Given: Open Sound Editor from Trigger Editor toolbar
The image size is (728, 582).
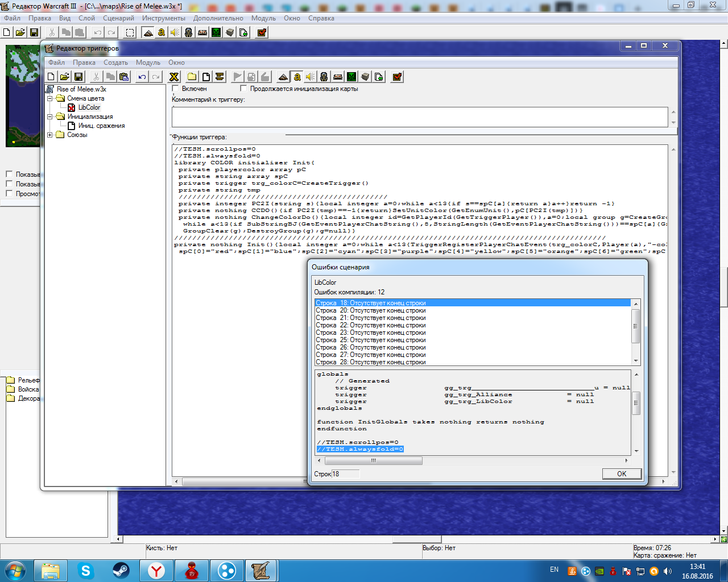Looking at the screenshot, I should (x=311, y=77).
